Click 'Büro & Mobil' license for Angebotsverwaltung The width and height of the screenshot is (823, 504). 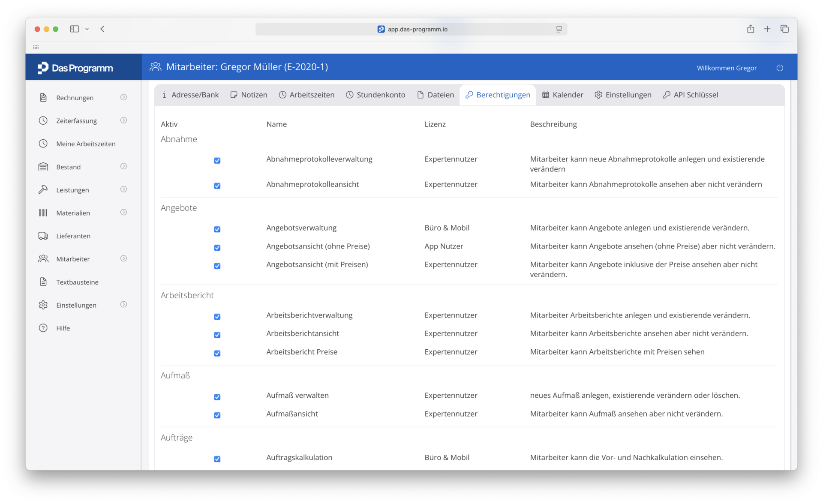(x=447, y=228)
